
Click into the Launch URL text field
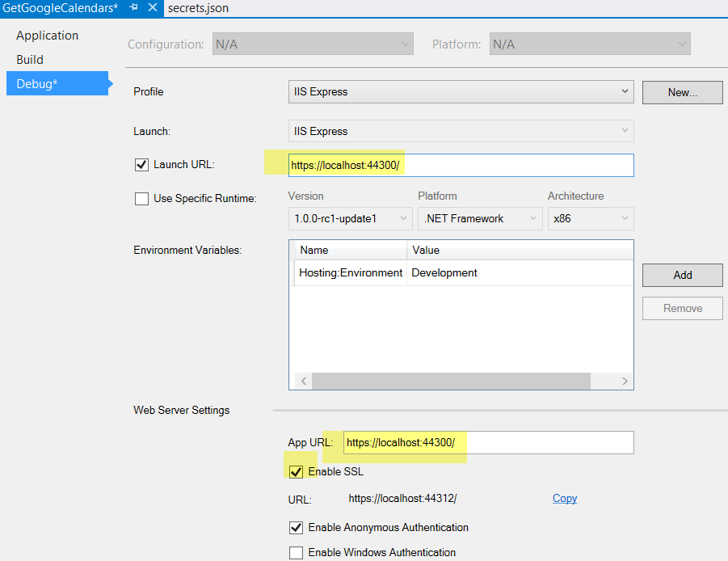461,166
